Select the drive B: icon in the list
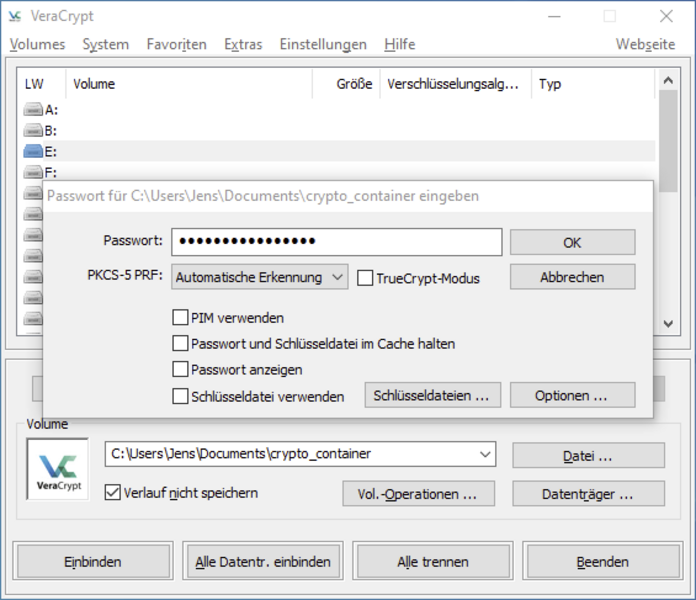The height and width of the screenshot is (600, 696). click(34, 131)
